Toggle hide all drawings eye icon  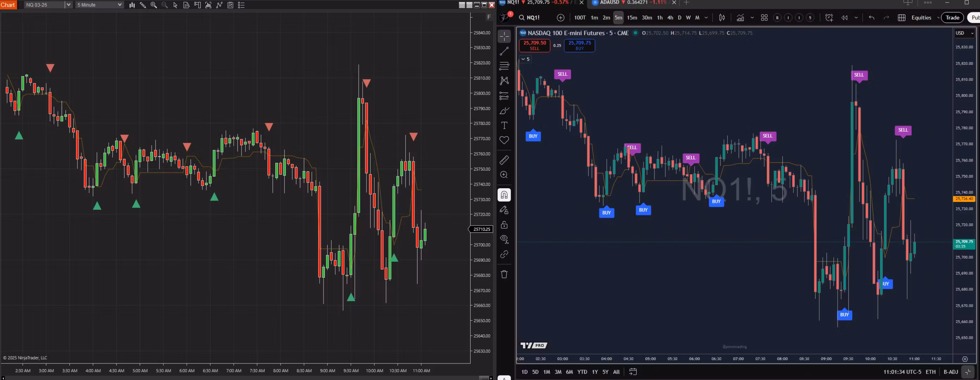[504, 239]
